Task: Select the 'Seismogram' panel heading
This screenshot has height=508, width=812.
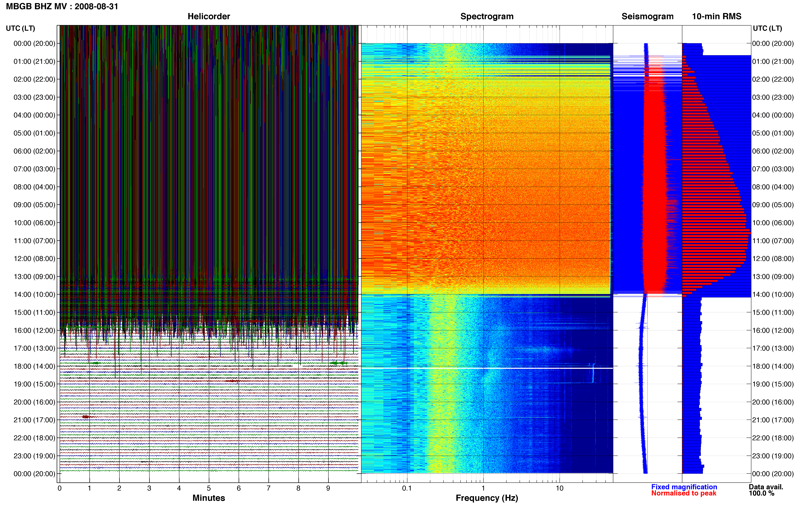Action: 648,16
